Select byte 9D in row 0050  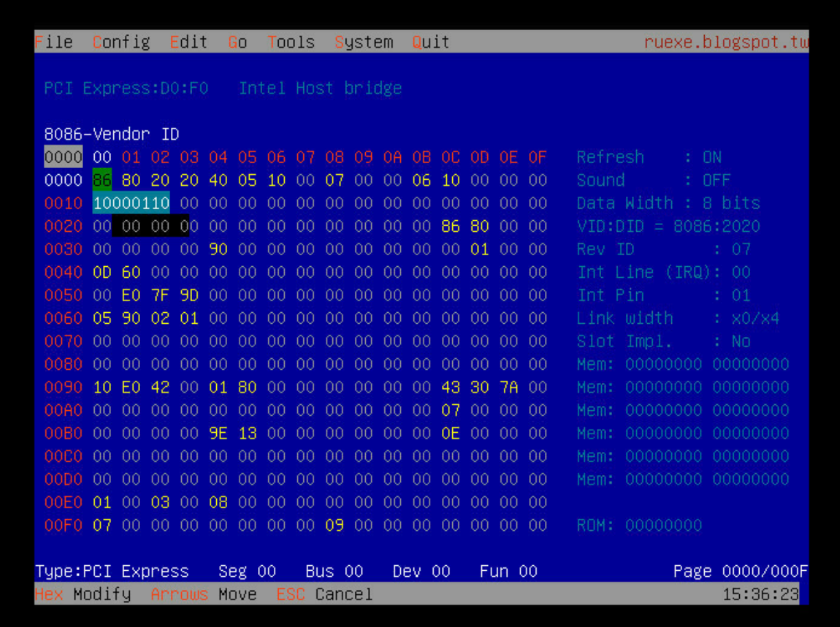(x=189, y=296)
